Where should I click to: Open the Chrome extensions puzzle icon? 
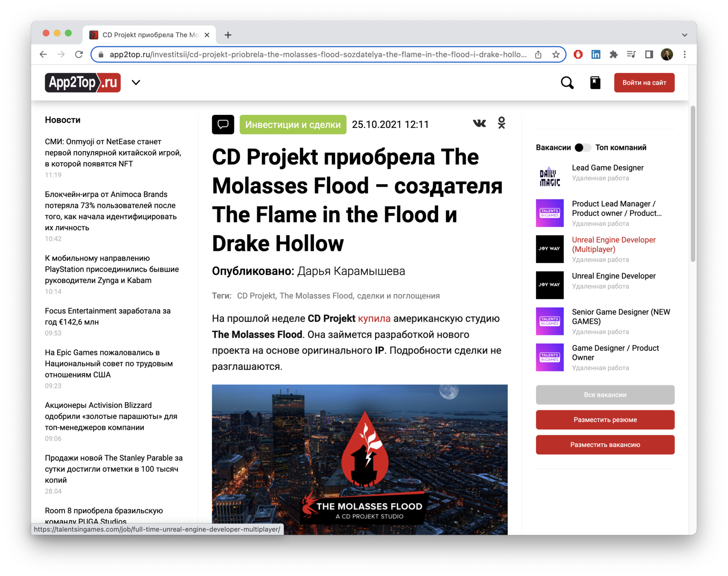614,55
